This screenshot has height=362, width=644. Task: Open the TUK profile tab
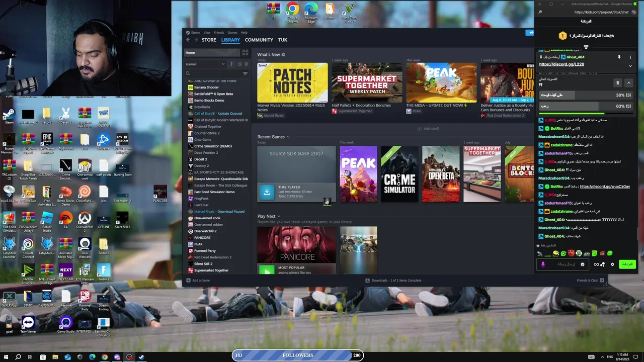click(283, 40)
